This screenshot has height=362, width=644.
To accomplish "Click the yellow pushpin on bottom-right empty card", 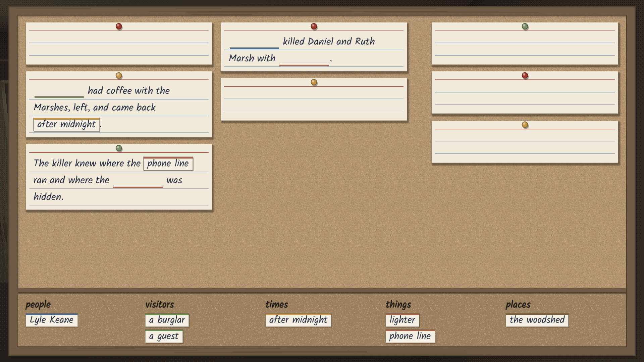I will point(525,125).
